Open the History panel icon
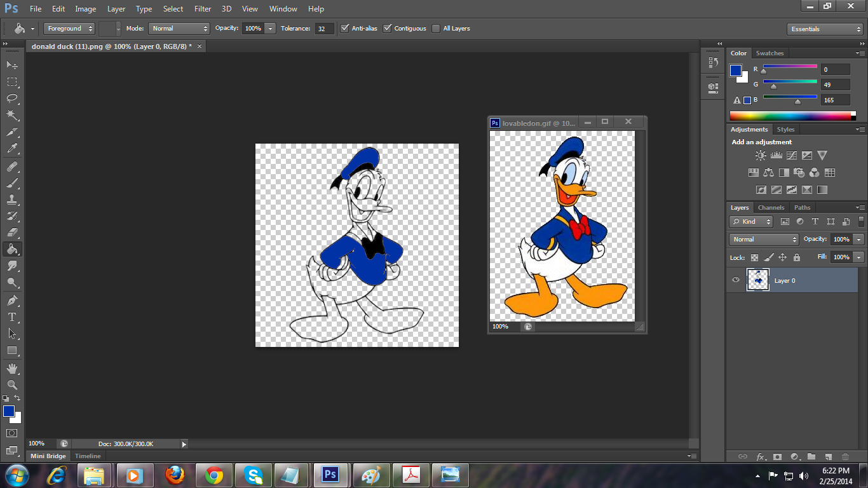Screen dimensions: 868x488 pyautogui.click(x=713, y=63)
